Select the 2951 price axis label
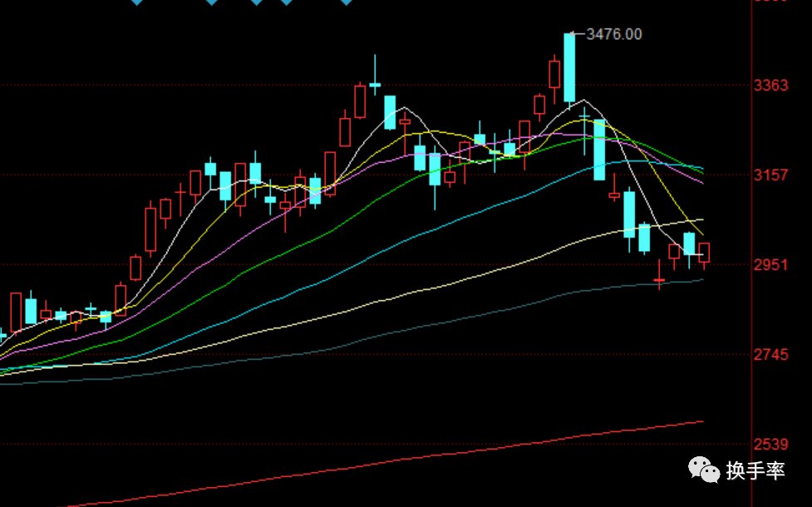812x507 pixels. [771, 265]
